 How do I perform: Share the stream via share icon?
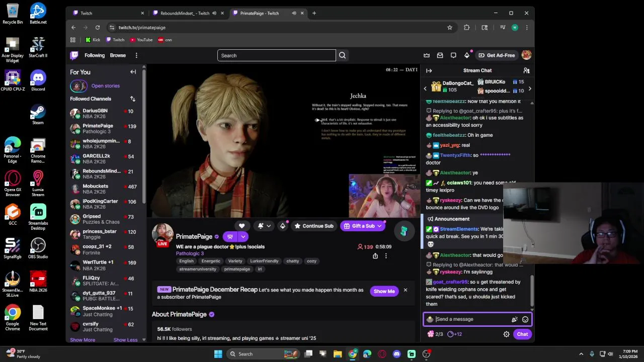click(375, 256)
